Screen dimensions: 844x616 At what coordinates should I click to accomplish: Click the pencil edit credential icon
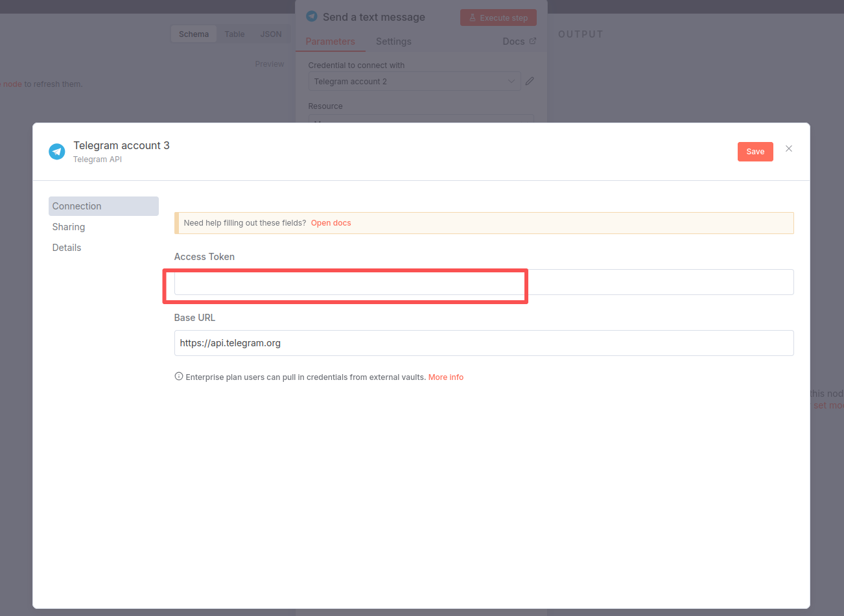tap(530, 81)
